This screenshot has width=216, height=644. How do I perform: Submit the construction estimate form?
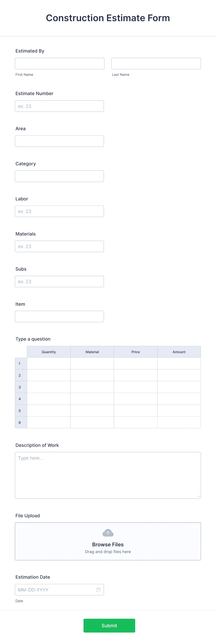point(109,625)
